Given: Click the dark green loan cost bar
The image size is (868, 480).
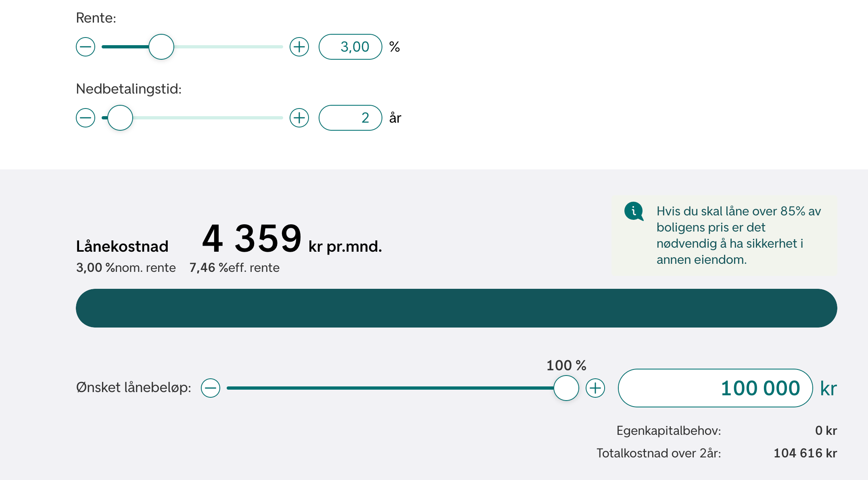Looking at the screenshot, I should [457, 308].
